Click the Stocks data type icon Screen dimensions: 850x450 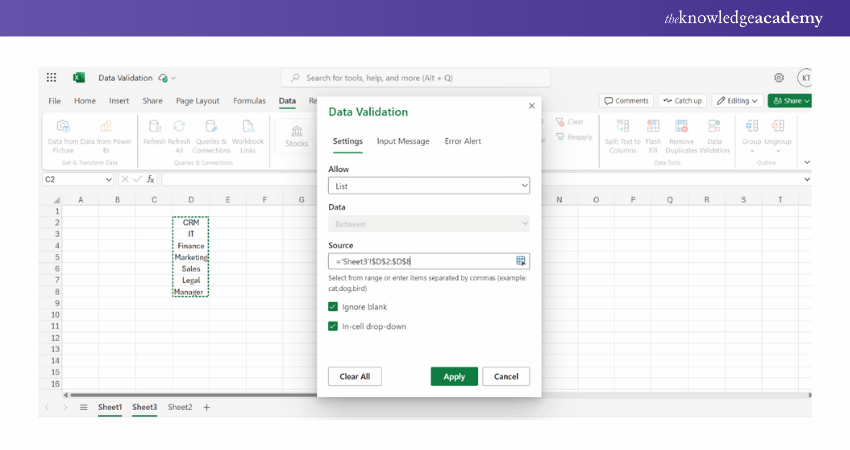297,132
